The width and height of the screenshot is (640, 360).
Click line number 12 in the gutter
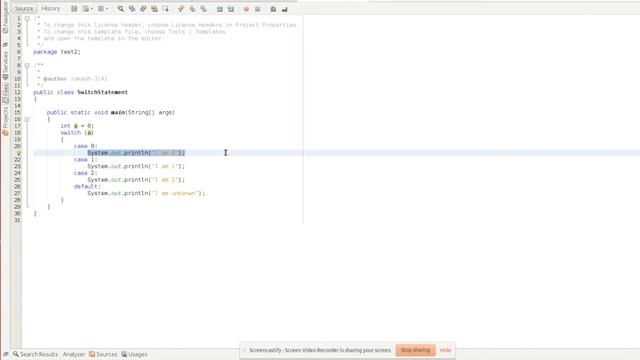[x=17, y=92]
